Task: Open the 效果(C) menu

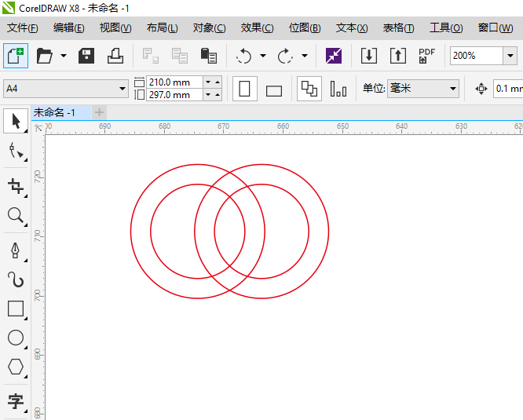Action: [x=257, y=27]
